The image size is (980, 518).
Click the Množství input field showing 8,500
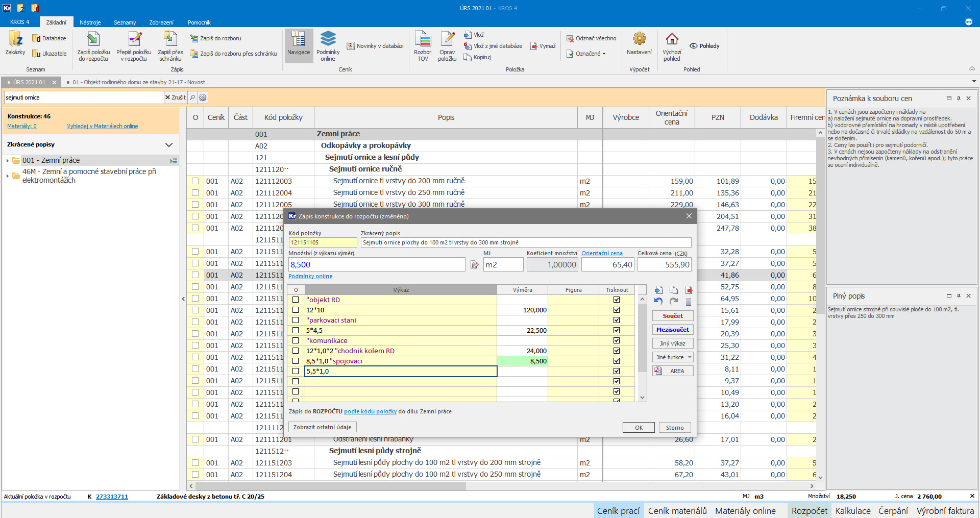(x=376, y=264)
